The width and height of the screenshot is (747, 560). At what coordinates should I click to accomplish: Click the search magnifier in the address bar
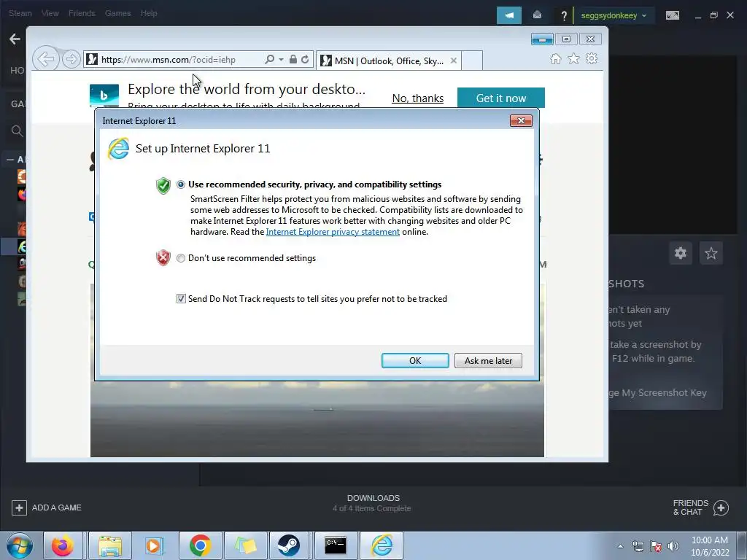[269, 60]
